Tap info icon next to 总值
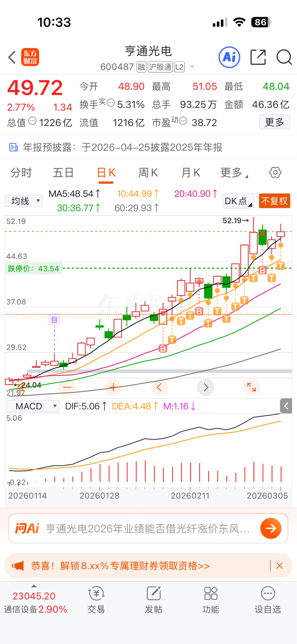This screenshot has height=644, width=297. [x=32, y=121]
